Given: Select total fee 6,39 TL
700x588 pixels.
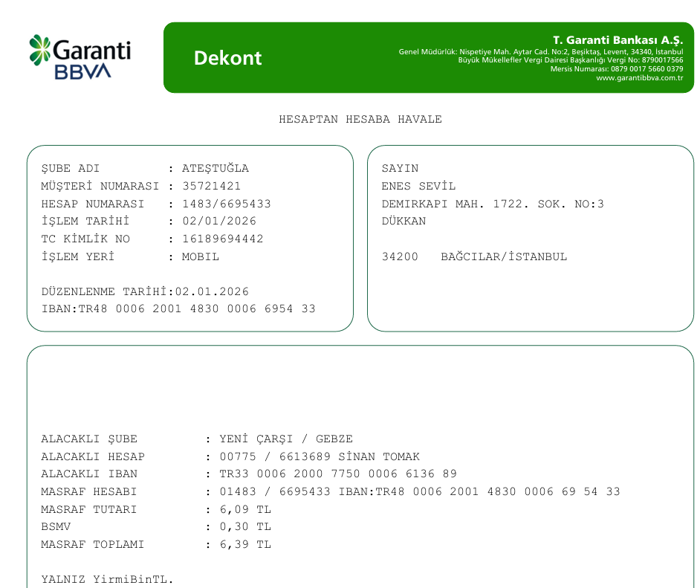Looking at the screenshot, I should pyautogui.click(x=245, y=544).
